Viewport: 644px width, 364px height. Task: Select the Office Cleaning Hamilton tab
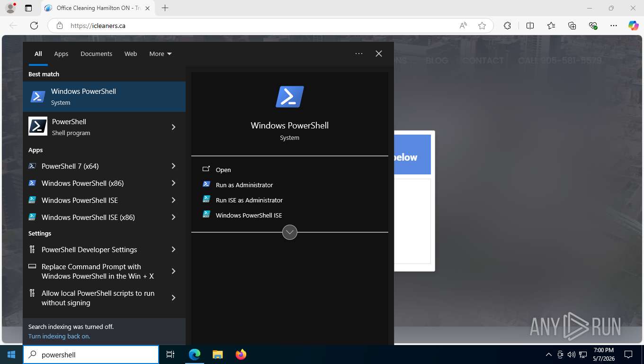click(98, 8)
